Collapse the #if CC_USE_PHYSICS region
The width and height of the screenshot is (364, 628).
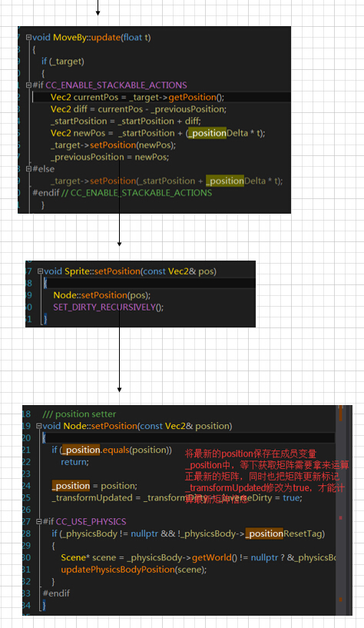click(x=39, y=521)
